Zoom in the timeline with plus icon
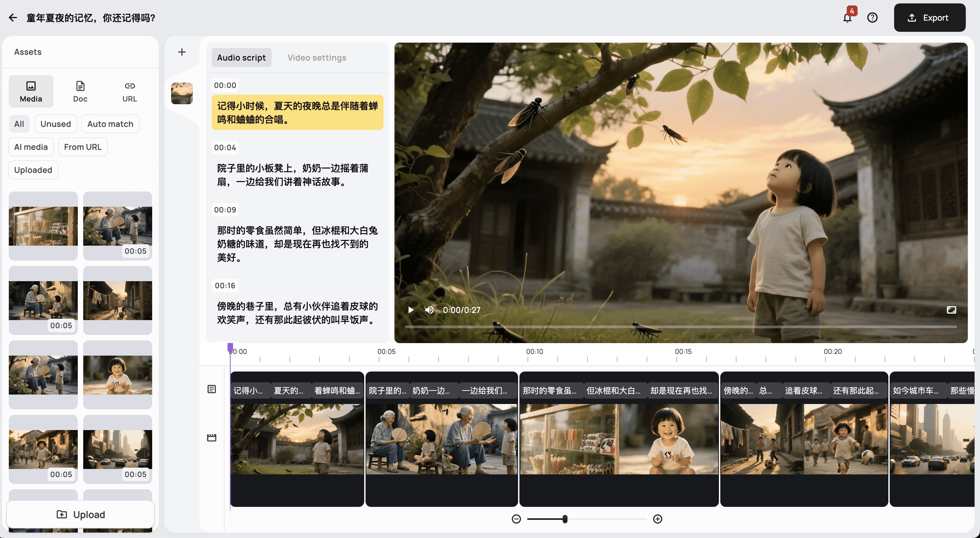This screenshot has width=980, height=538. click(x=657, y=519)
